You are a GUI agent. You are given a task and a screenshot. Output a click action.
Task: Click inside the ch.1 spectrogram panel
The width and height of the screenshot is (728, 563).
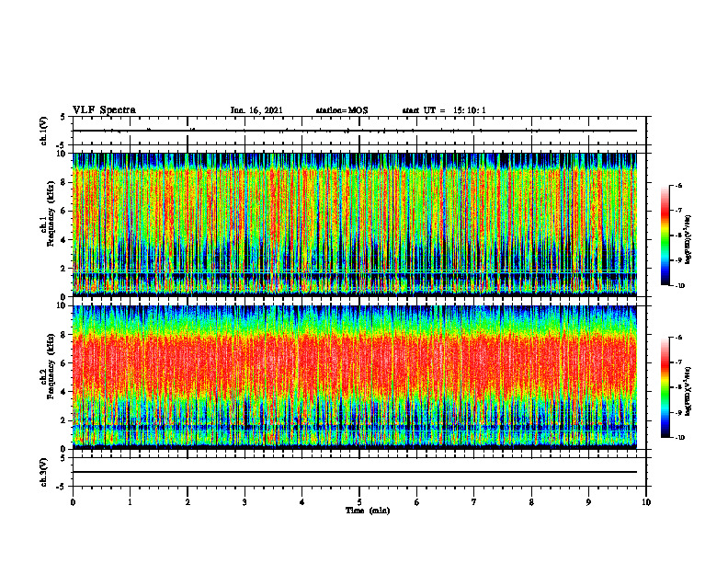tap(355, 224)
